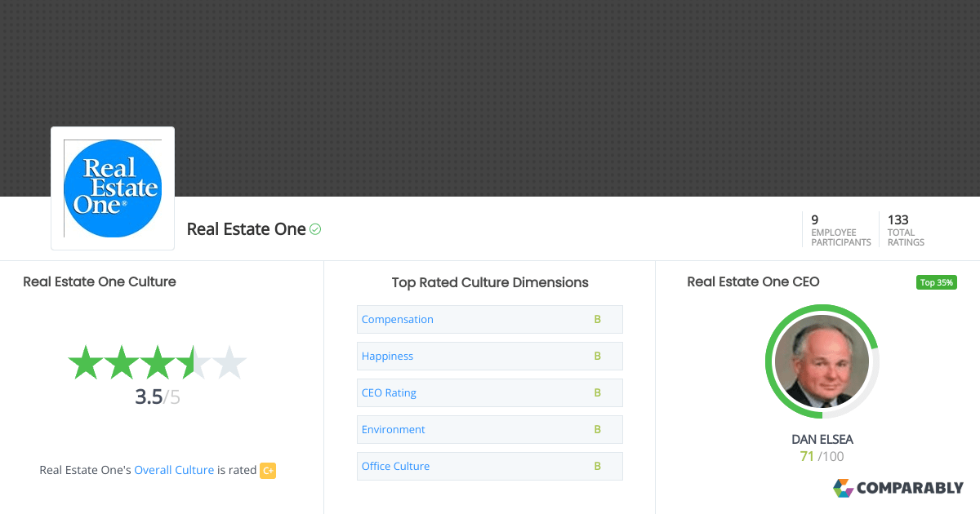Click the DAN ELSEA name label
Image resolution: width=980 pixels, height=514 pixels.
pyautogui.click(x=822, y=439)
